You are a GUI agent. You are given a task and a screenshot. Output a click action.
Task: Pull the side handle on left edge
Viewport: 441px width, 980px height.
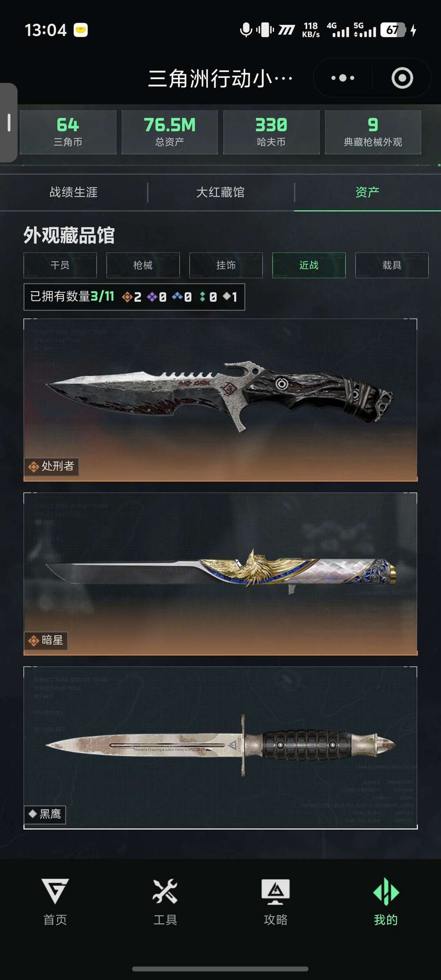click(9, 122)
